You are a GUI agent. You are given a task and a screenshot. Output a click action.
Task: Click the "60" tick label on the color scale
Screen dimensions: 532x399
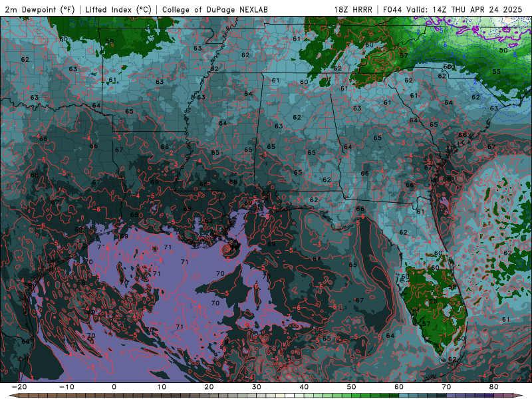click(399, 387)
